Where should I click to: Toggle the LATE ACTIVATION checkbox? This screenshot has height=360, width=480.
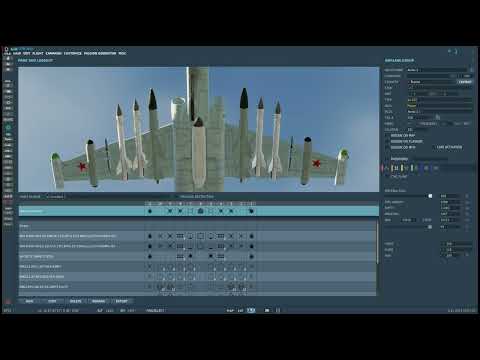click(x=433, y=147)
